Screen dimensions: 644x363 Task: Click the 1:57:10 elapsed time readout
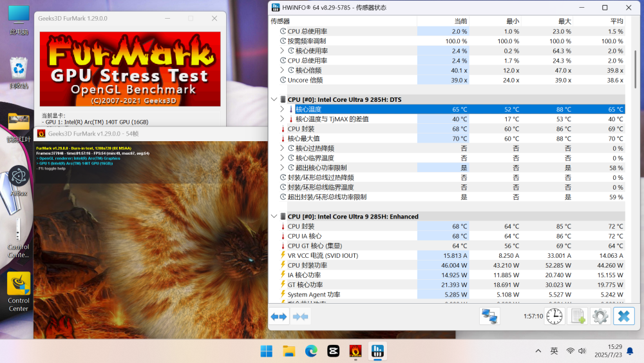click(x=533, y=316)
